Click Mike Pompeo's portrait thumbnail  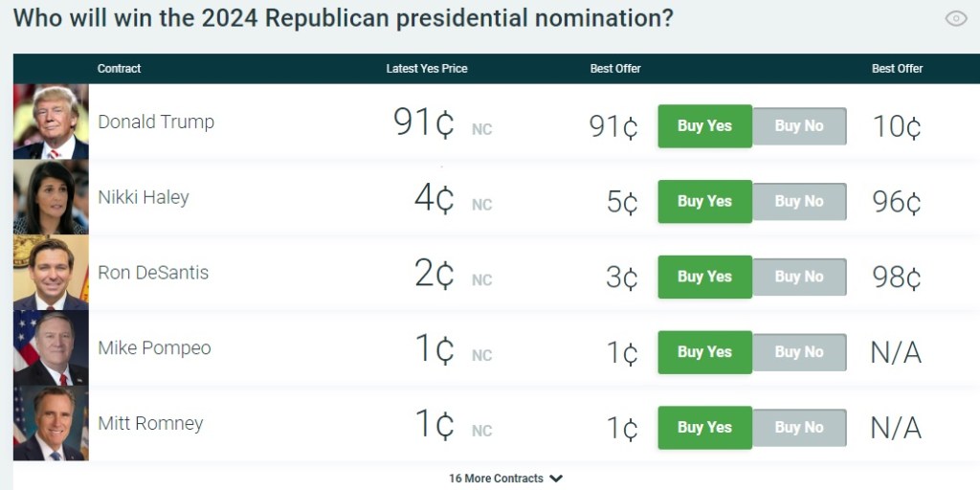point(51,348)
